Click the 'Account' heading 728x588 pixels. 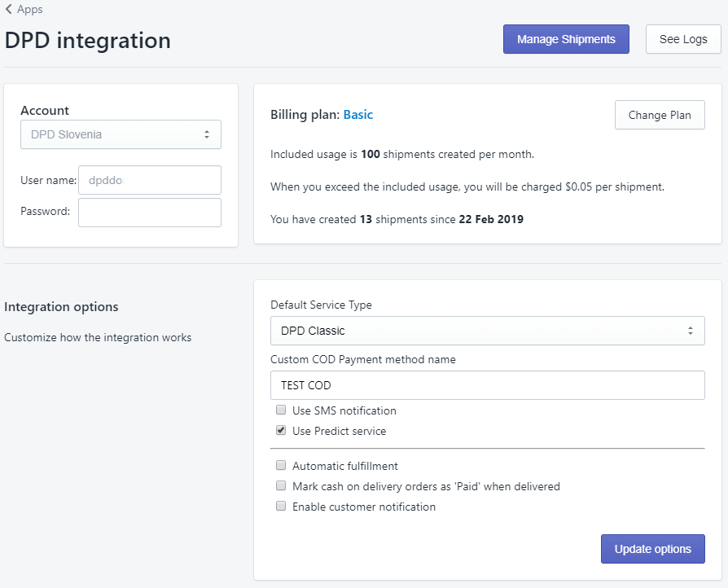45,111
